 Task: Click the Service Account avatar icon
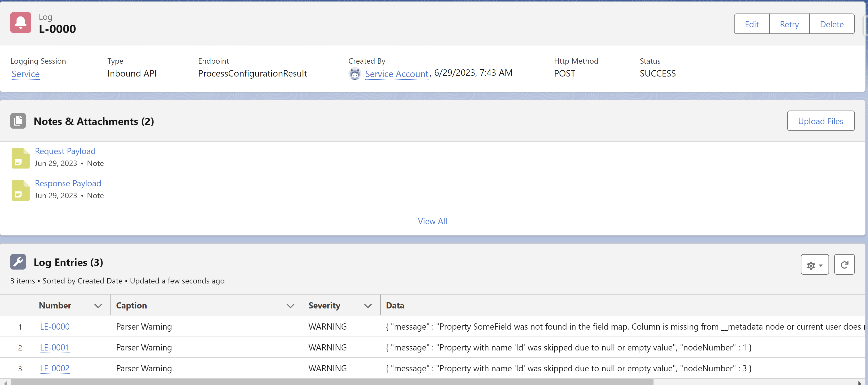[x=354, y=74]
